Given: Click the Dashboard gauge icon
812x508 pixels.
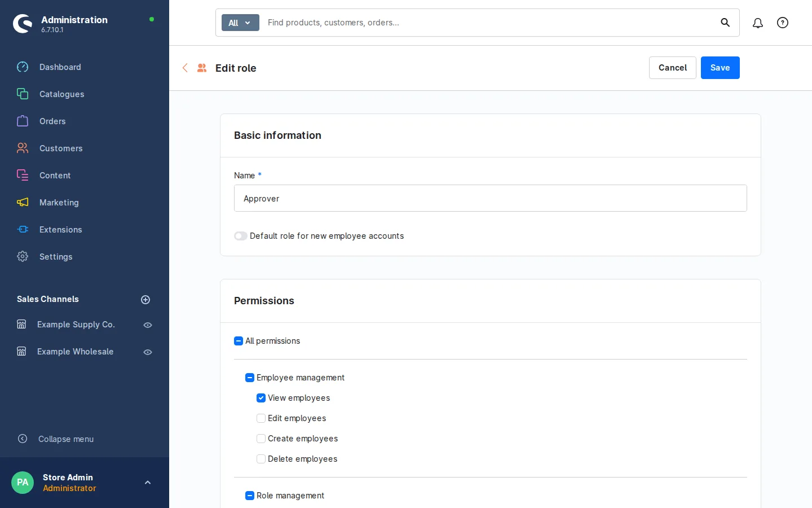Looking at the screenshot, I should pos(23,67).
